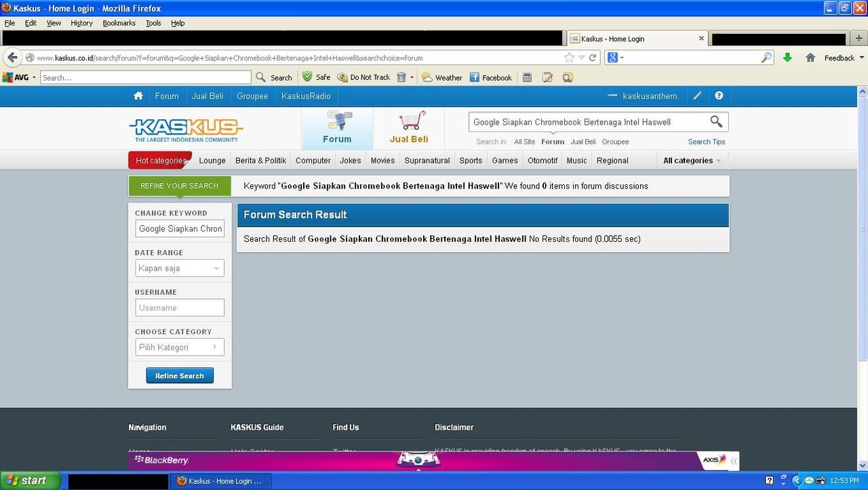868x490 pixels.
Task: Click the Change Keyword input
Action: coord(180,228)
